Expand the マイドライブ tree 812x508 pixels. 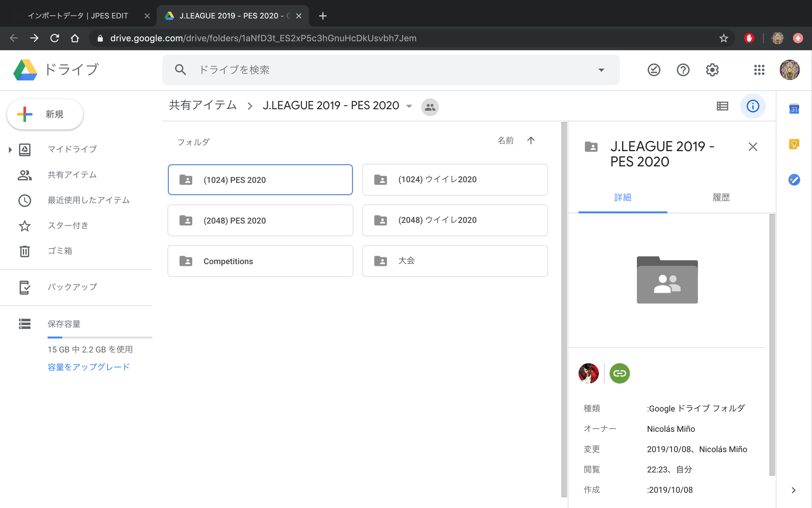pyautogui.click(x=10, y=149)
